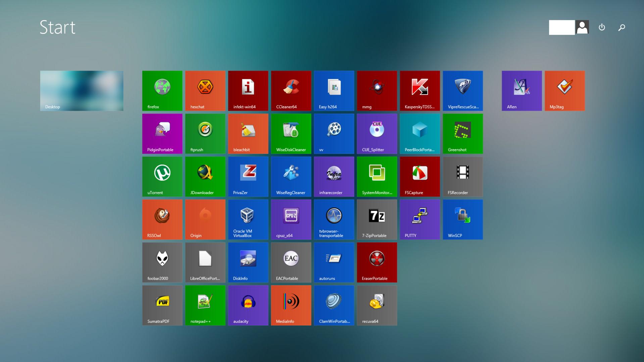Launch Mp3tag
The image size is (644, 362).
(x=565, y=91)
